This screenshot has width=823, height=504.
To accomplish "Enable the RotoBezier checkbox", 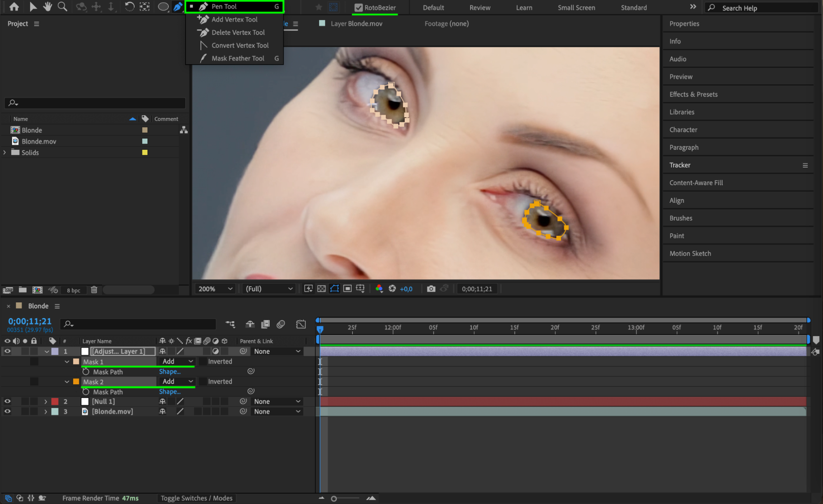I will tap(358, 7).
